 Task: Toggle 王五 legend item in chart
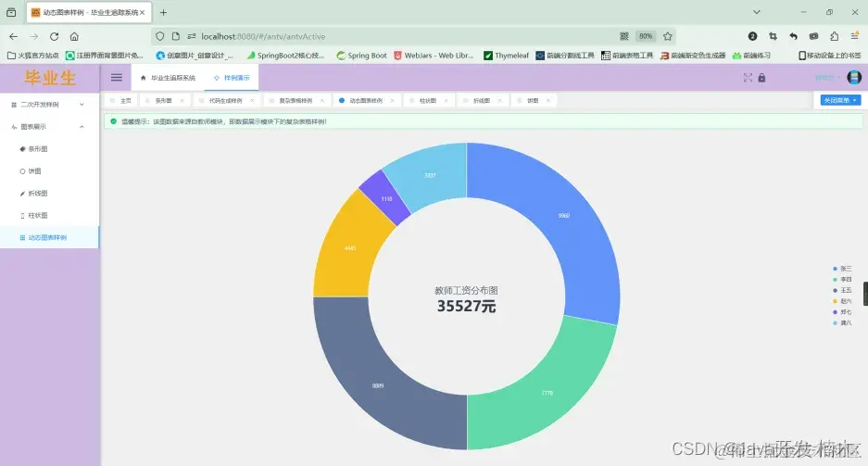843,290
